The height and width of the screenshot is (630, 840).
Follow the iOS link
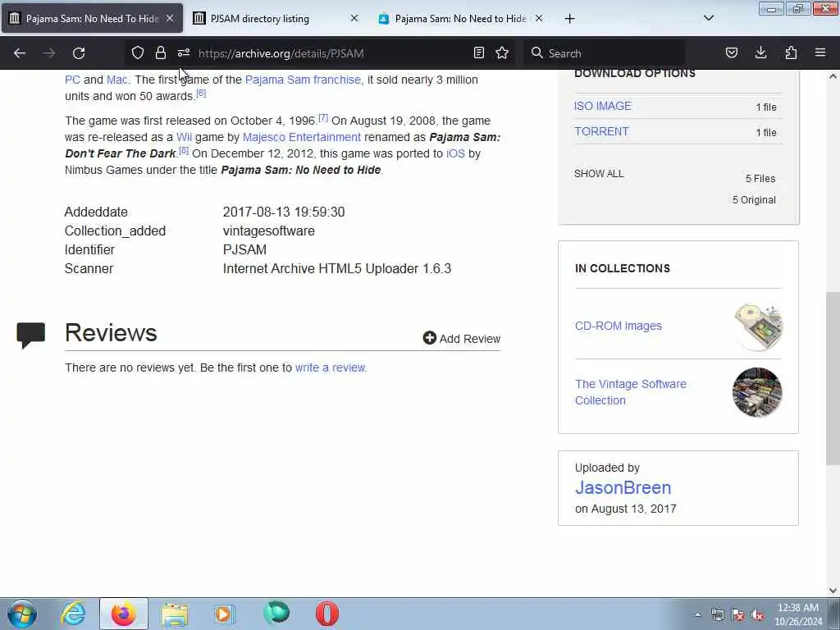coord(455,153)
